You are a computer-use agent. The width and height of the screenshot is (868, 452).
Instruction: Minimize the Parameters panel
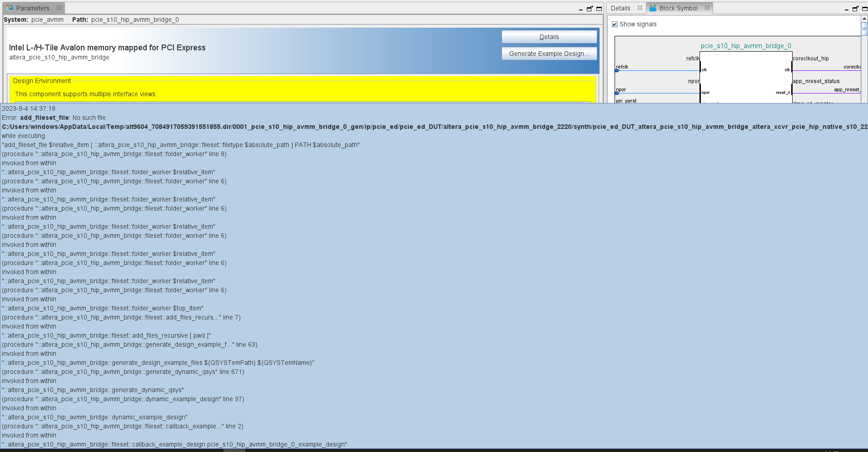(x=580, y=9)
